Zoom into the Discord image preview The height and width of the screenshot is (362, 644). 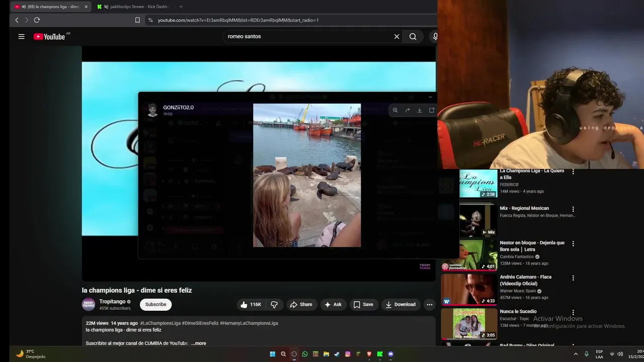pos(395,110)
